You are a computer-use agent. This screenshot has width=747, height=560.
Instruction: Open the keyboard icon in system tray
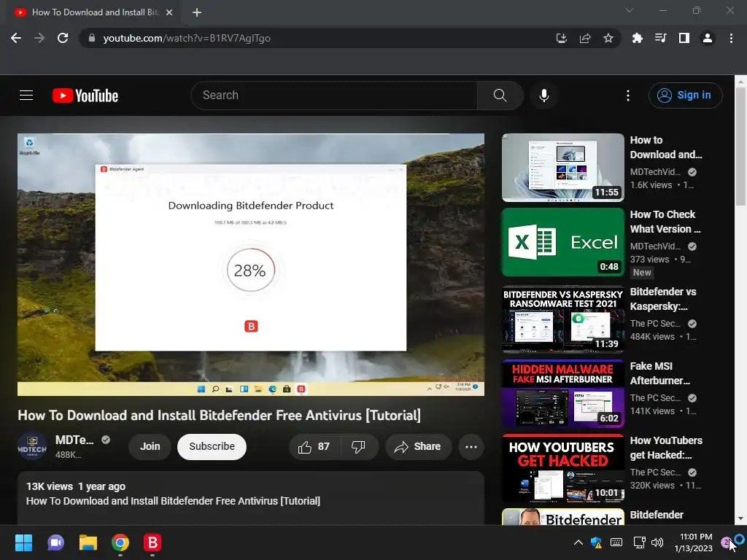pyautogui.click(x=616, y=542)
